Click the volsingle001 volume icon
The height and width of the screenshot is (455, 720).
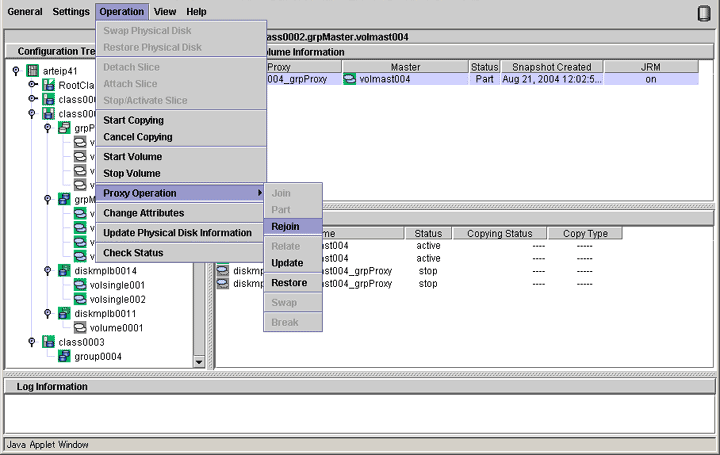80,285
